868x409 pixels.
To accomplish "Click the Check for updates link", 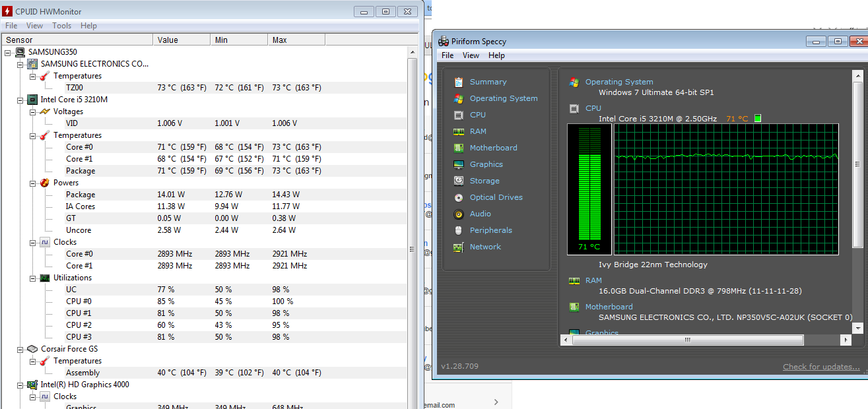I will pos(821,367).
